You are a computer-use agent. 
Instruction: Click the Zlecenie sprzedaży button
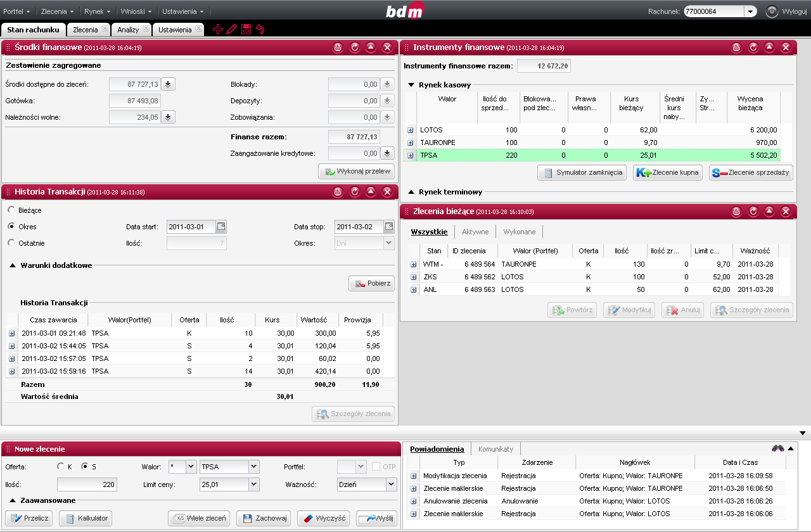pos(751,172)
